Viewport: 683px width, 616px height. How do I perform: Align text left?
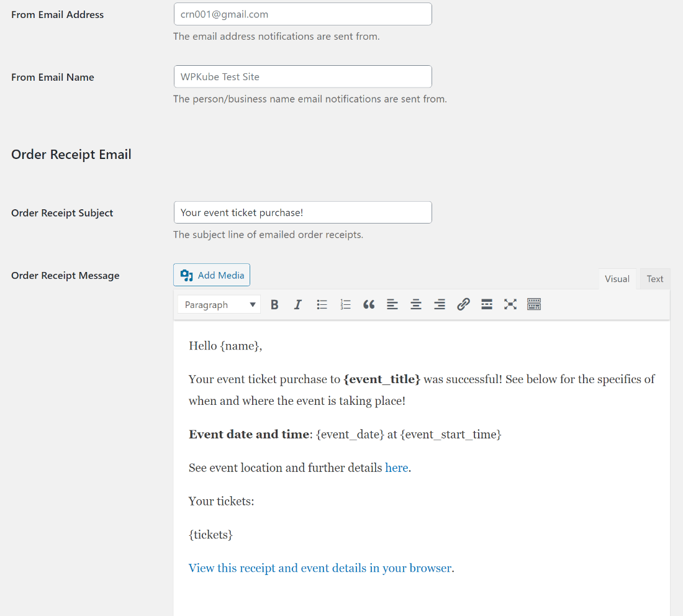pos(392,304)
